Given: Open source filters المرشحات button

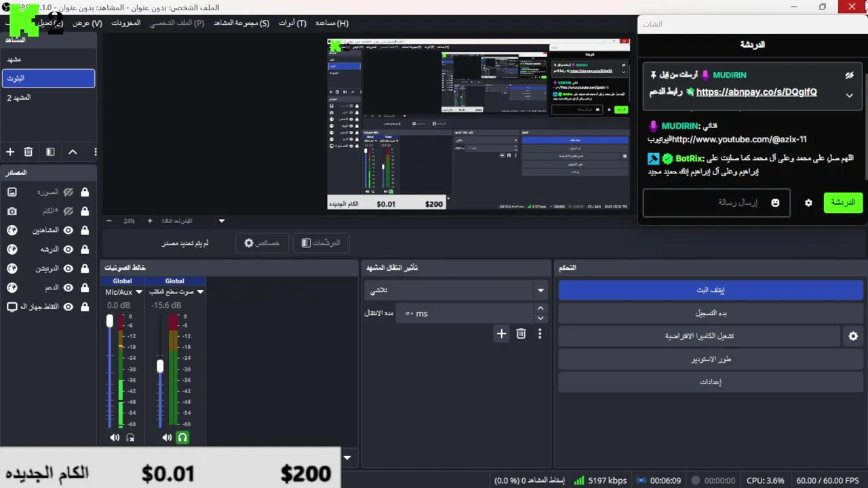Looking at the screenshot, I should pos(321,243).
